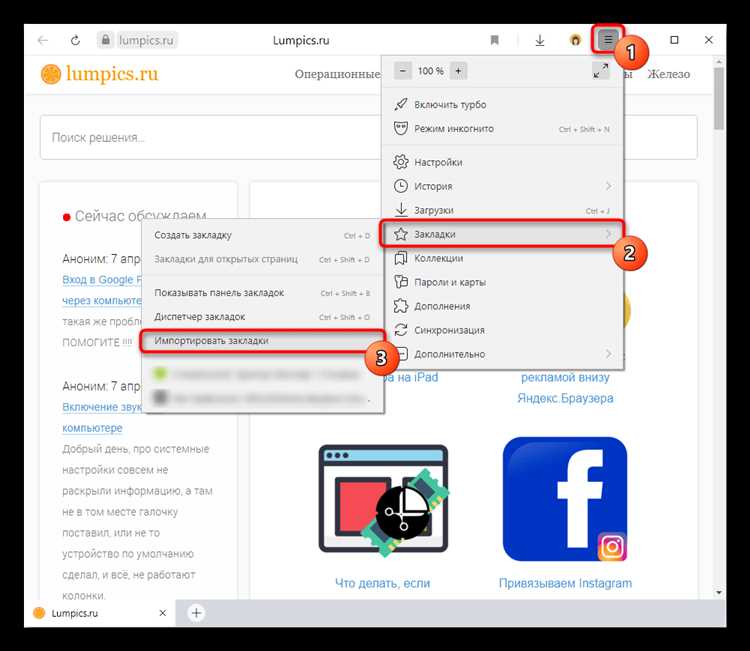Expand the Закладки submenu
This screenshot has height=651, width=750.
tap(503, 234)
